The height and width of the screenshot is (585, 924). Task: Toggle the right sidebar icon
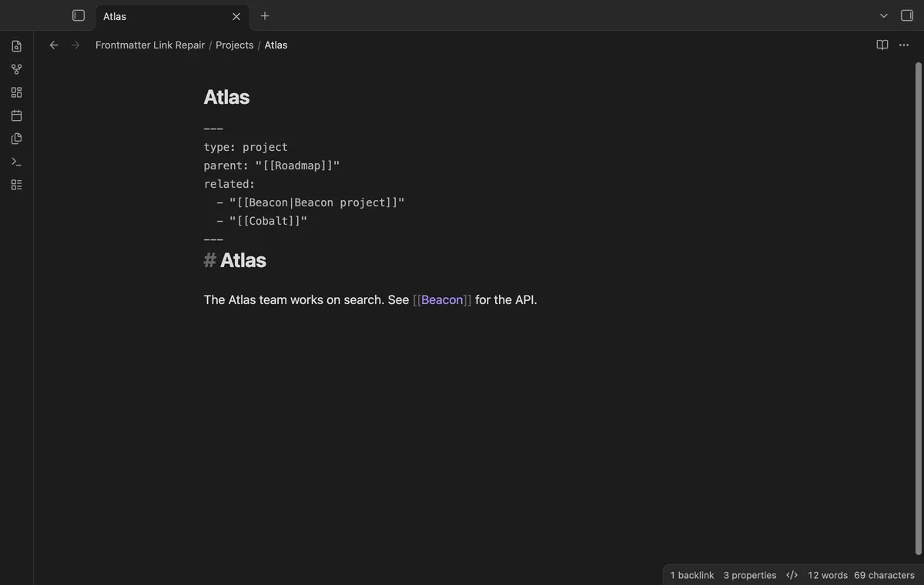907,15
